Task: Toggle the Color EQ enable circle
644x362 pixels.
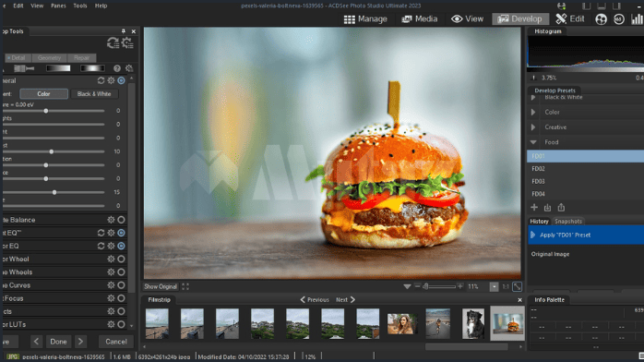Action: (121, 246)
